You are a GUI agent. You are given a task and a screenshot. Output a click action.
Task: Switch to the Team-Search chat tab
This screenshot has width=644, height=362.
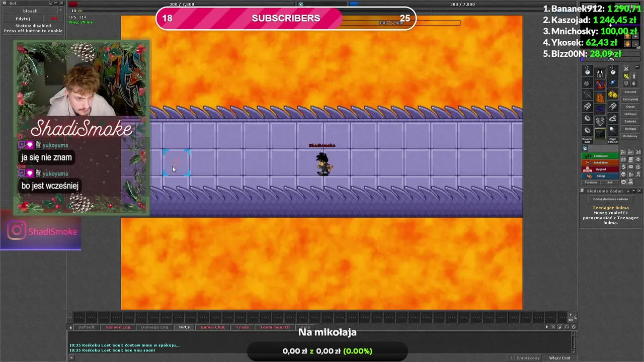[x=275, y=327]
